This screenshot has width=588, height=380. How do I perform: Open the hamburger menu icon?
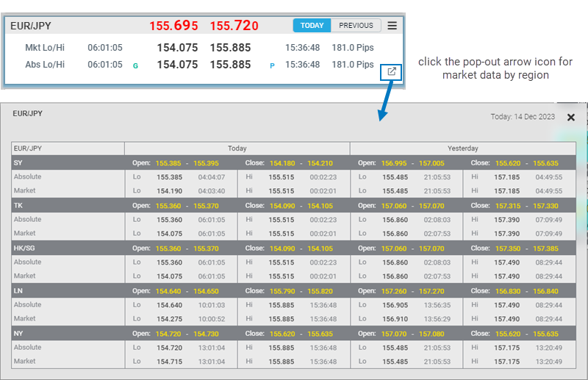click(392, 26)
